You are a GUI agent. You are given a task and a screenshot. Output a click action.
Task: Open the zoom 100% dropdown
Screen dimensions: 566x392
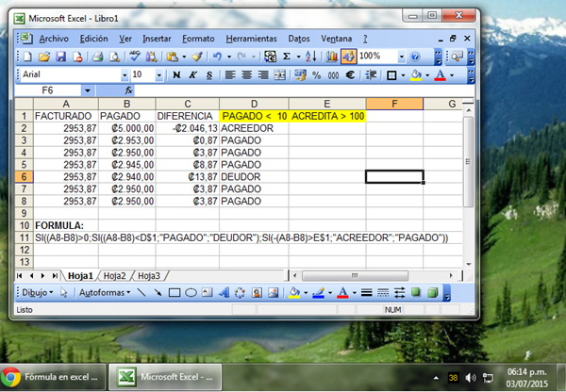pos(401,57)
